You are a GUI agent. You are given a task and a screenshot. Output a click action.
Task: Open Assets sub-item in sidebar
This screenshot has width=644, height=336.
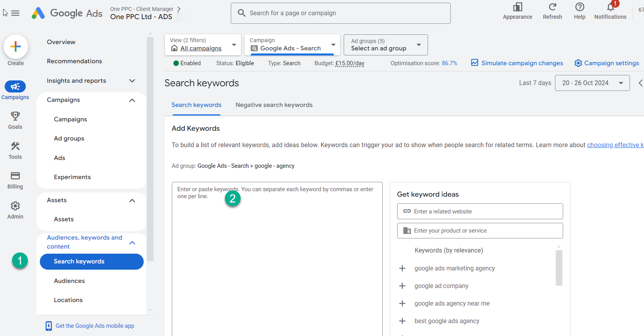[64, 219]
